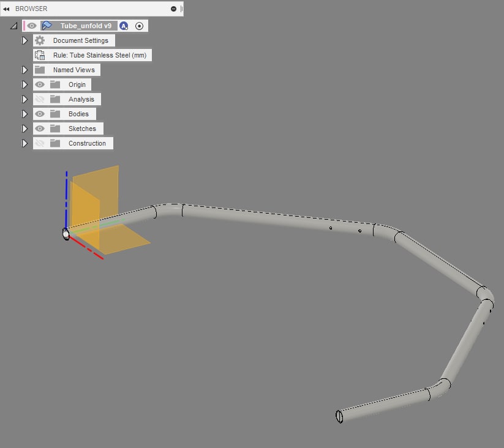
Task: Expand the Origin folder
Action: [x=24, y=84]
